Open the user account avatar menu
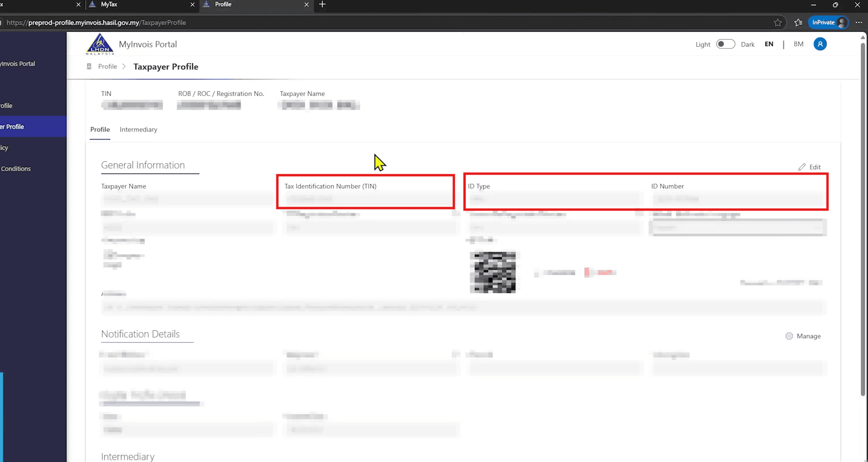868x462 pixels. [820, 44]
